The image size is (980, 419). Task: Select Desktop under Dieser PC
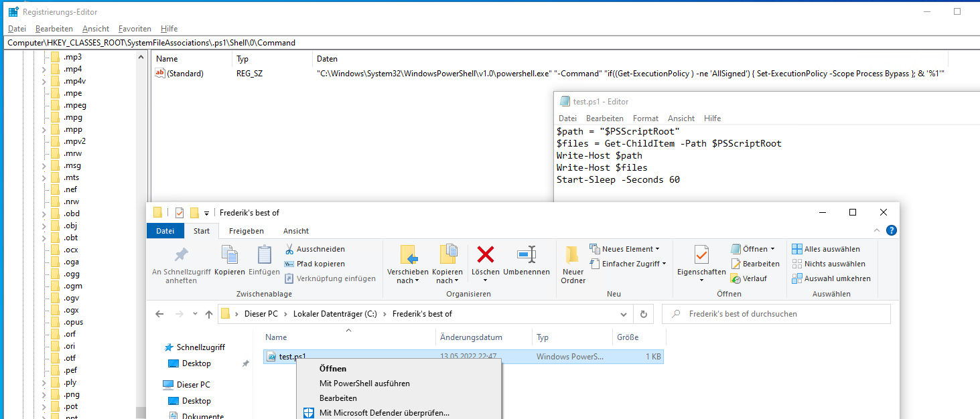click(x=196, y=401)
